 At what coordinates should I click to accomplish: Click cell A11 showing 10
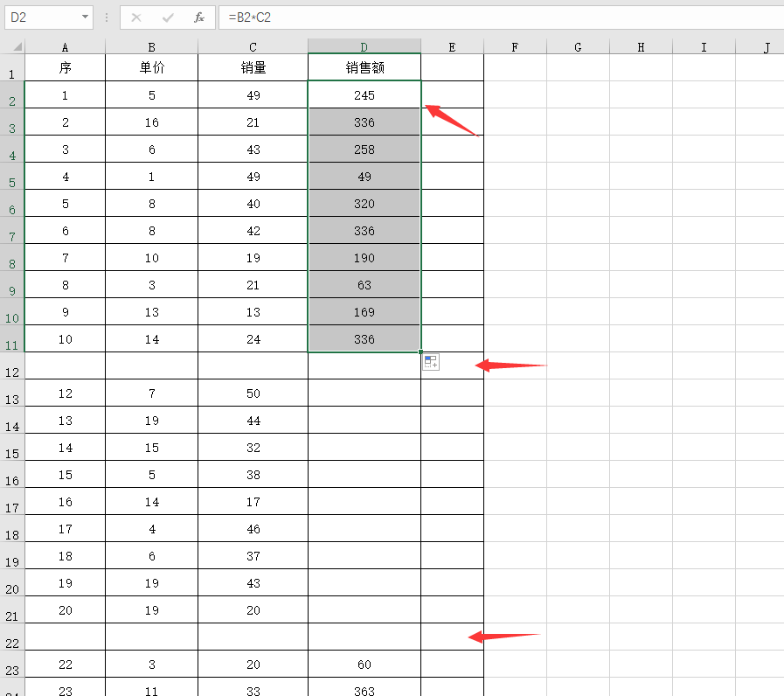[x=65, y=338]
